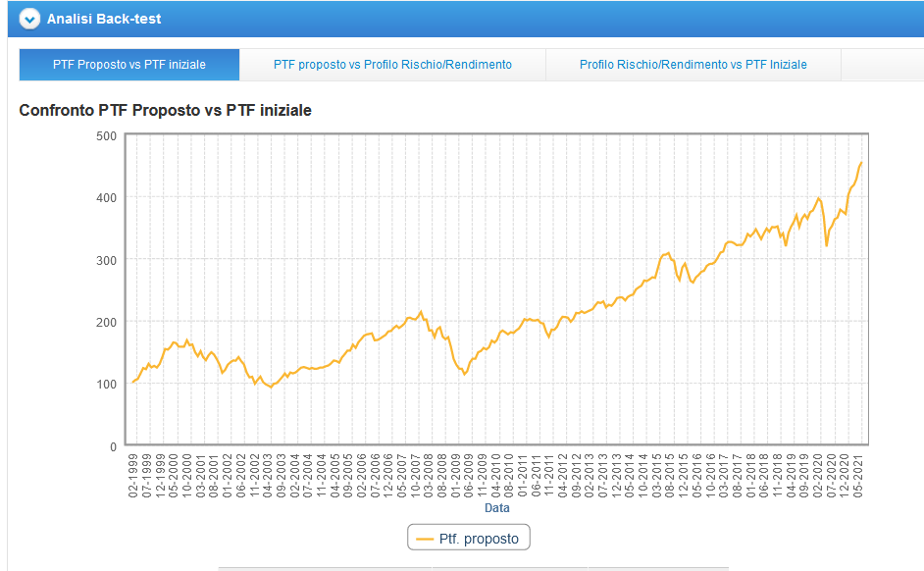Click the y-axis label 400
Image resolution: width=924 pixels, height=571 pixels.
tap(107, 198)
